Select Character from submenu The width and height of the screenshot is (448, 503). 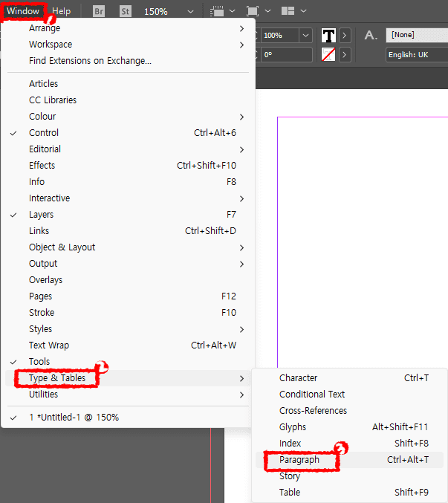[x=349, y=378]
